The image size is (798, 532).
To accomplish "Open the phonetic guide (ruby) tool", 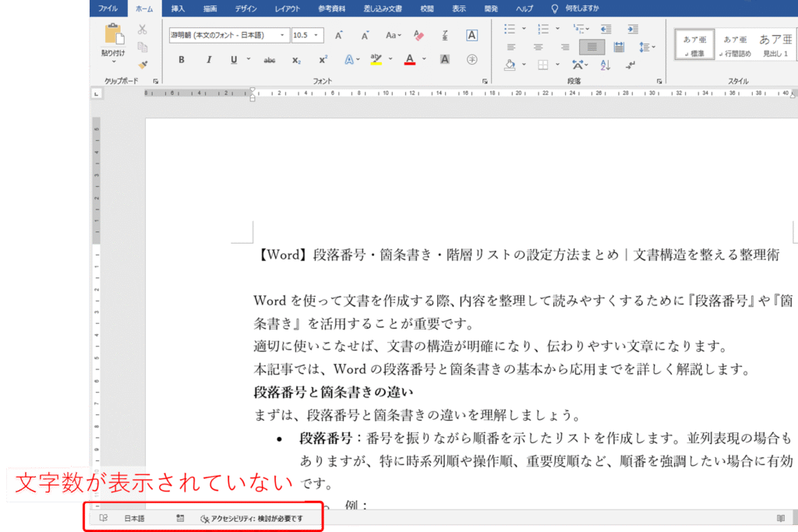I will (x=445, y=35).
